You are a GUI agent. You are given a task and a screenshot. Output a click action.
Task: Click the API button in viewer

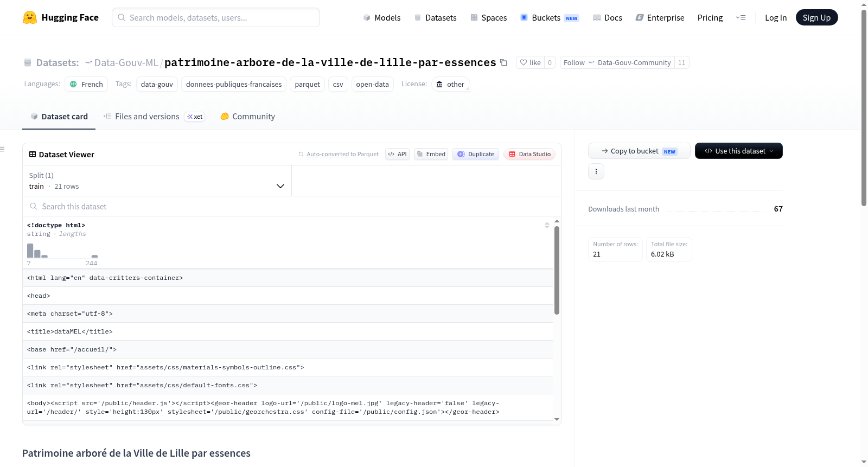tap(397, 154)
